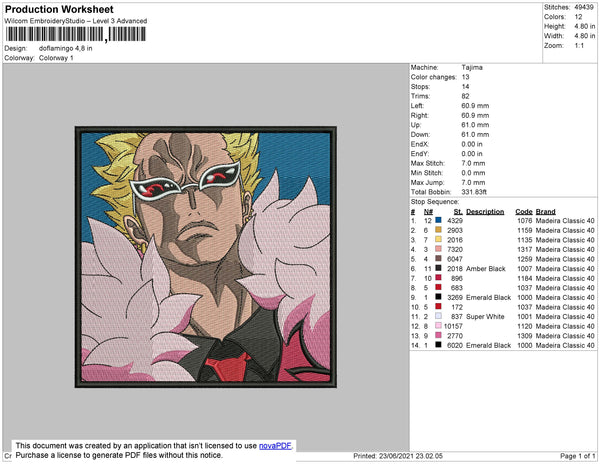600x464 pixels.
Task: Click the brown swatch in stop 5
Action: (438, 259)
